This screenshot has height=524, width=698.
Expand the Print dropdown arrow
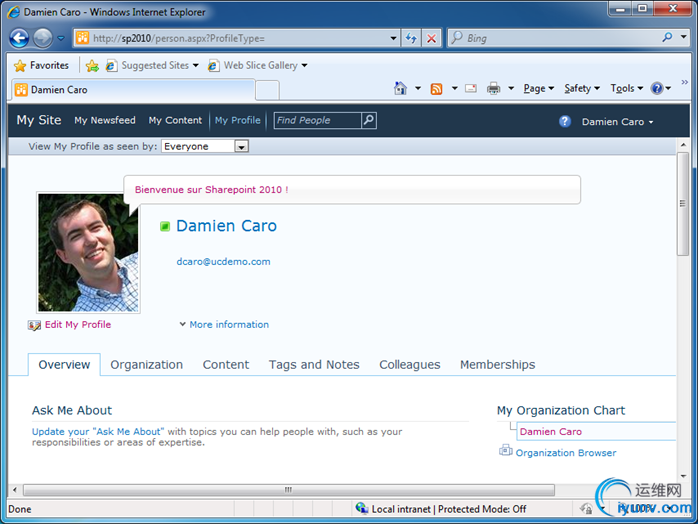[511, 88]
